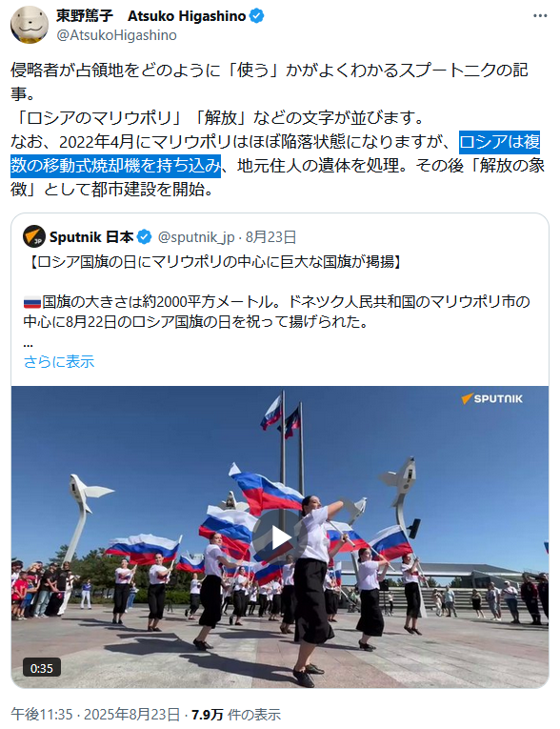
Task: Click the video thumbnail of flag dancers
Action: 280,537
